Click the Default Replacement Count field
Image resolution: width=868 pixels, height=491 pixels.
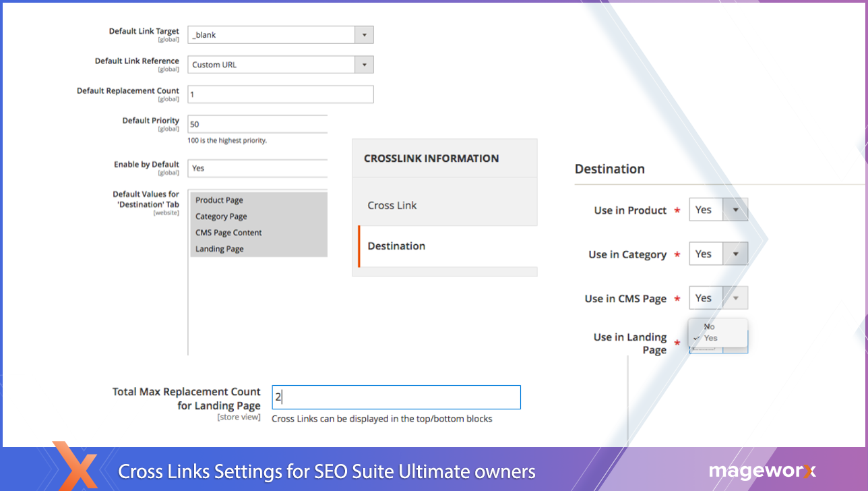pos(280,94)
